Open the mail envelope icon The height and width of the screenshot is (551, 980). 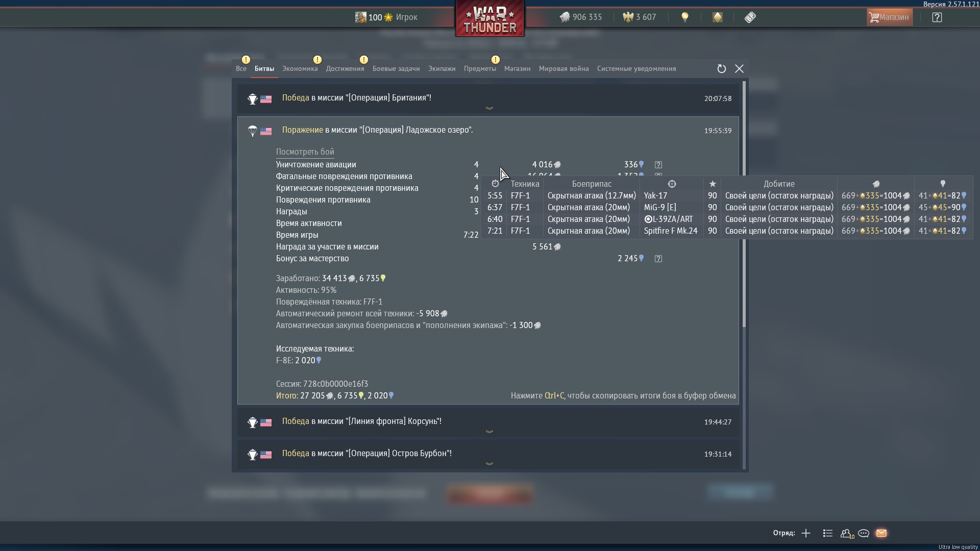coord(881,534)
